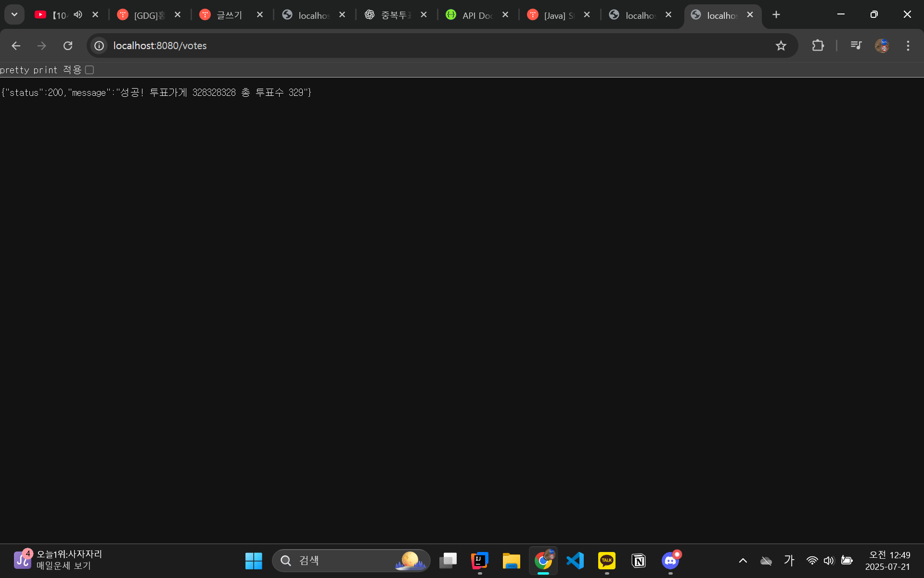Open the Chrome three-dot menu

908,46
